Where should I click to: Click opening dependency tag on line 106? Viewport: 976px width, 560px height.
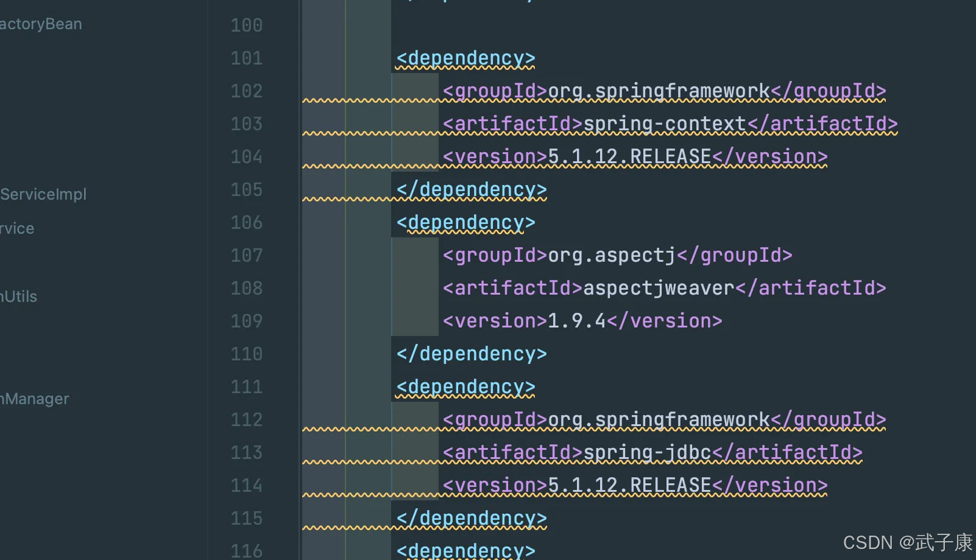465,223
